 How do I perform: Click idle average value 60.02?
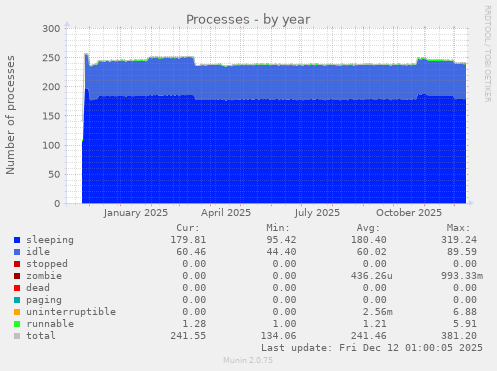(x=372, y=252)
